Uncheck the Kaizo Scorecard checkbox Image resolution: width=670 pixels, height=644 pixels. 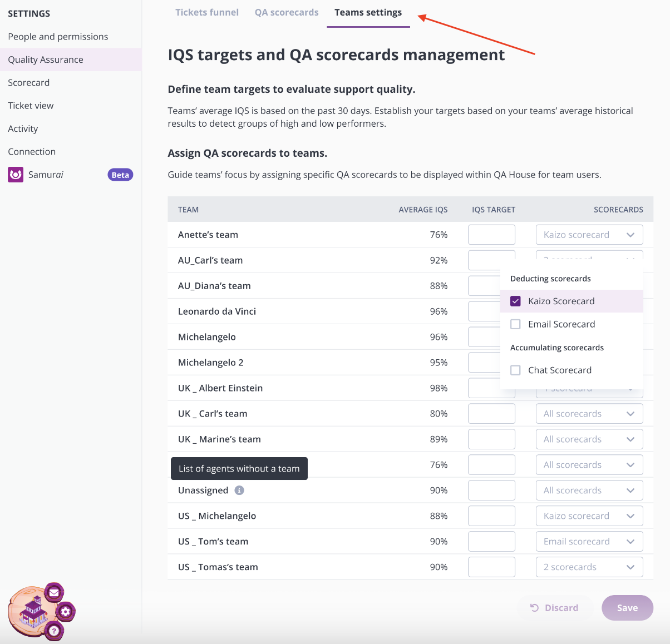pos(515,301)
